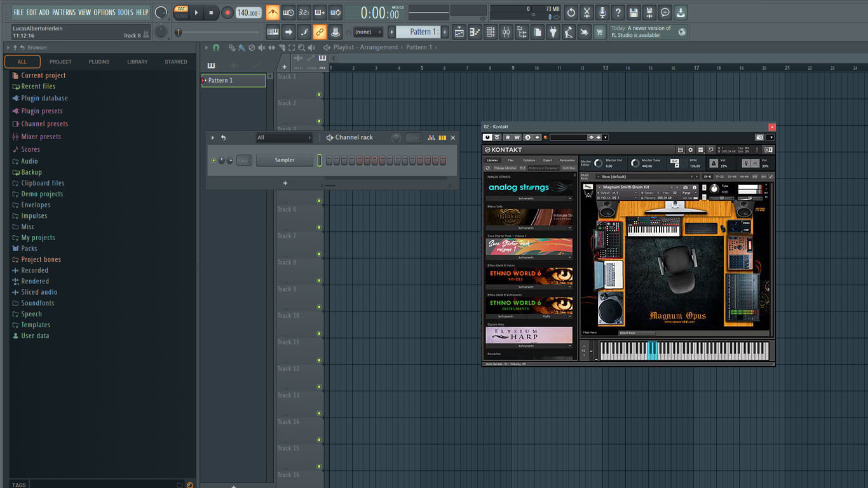The image size is (868, 488).
Task: Open the channel rack All filter dropdown
Action: 284,137
